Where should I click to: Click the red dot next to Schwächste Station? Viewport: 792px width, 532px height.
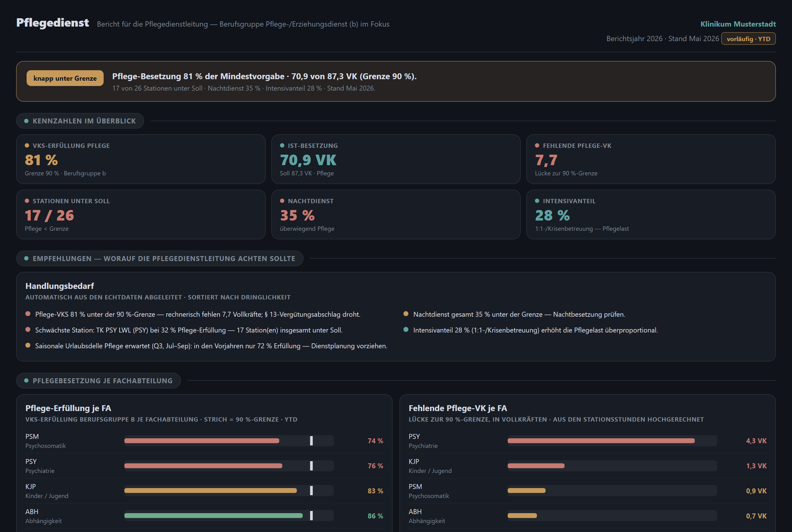(28, 329)
